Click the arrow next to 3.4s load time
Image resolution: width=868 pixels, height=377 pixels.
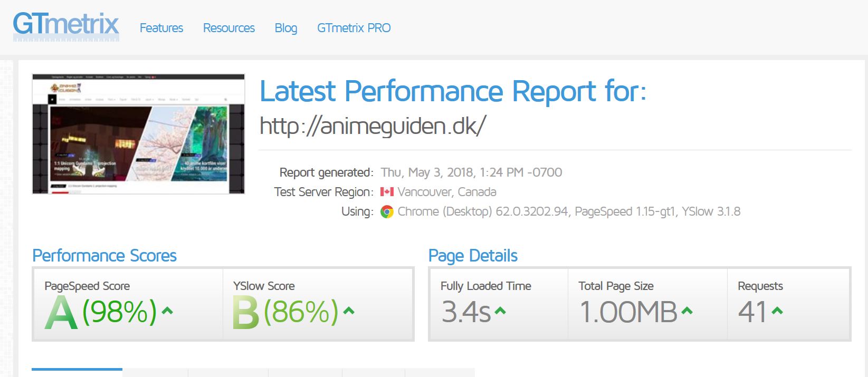coord(500,311)
